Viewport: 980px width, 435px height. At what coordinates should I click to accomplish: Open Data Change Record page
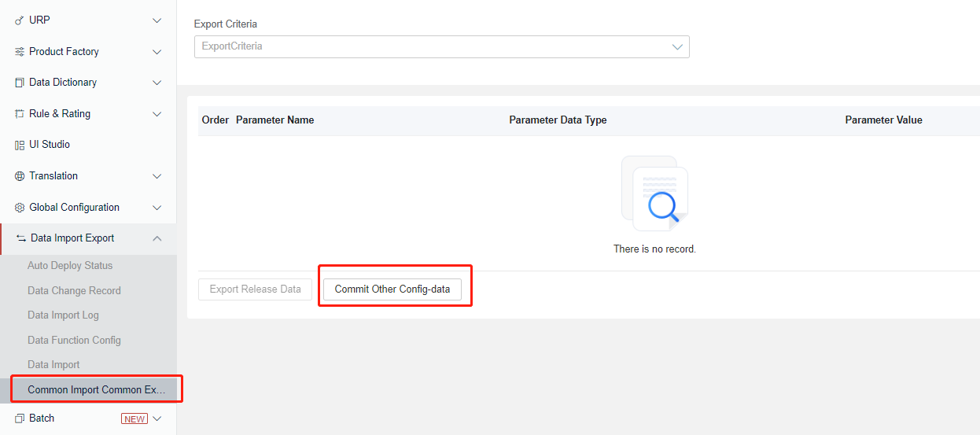[74, 291]
